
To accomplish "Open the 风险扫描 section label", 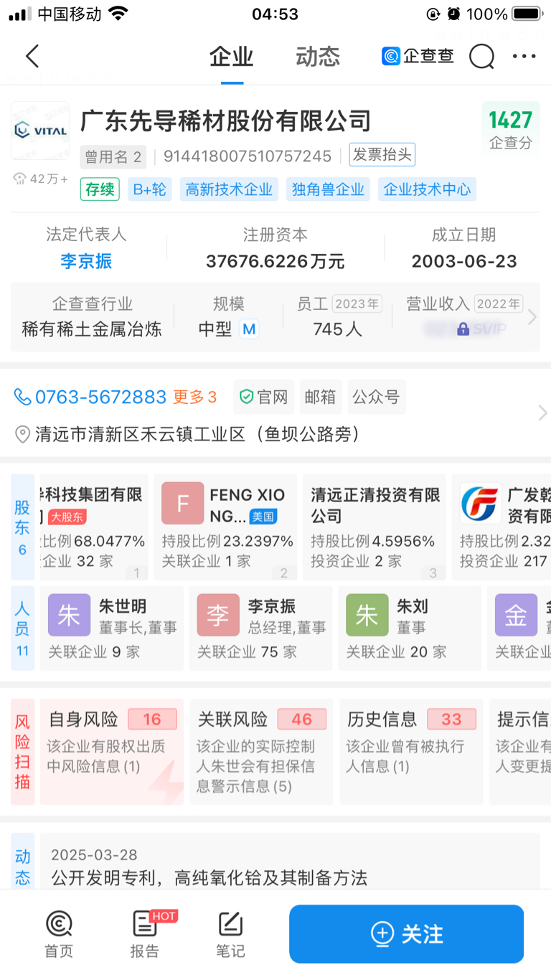I will tap(22, 752).
